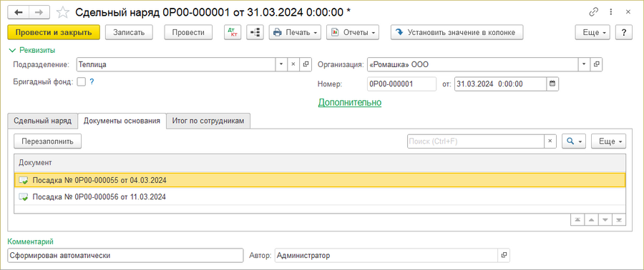Open the table Еще menu
644x270 pixels.
pyautogui.click(x=608, y=141)
